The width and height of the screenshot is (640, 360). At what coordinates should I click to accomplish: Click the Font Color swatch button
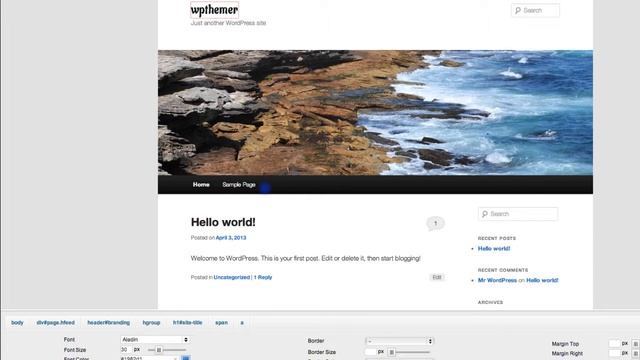pos(186,358)
